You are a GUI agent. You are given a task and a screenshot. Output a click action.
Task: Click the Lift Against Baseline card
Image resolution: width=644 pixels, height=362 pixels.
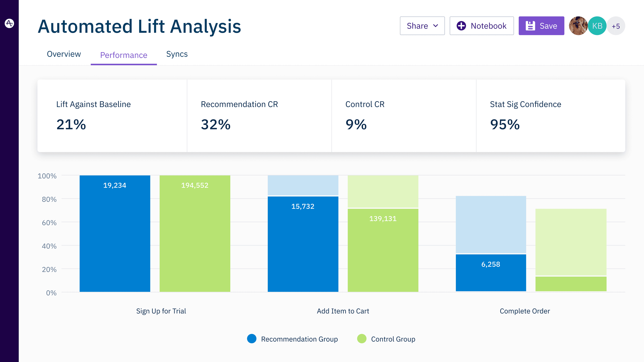coord(112,116)
